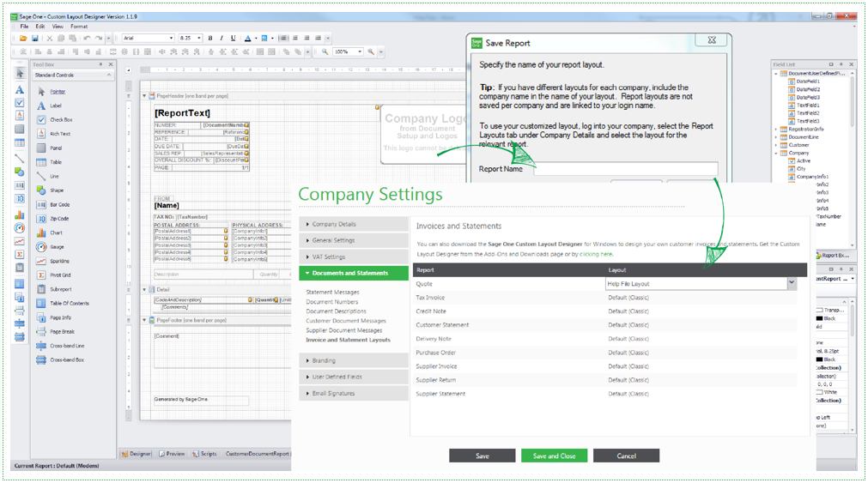Choose the Sparkline control
Image resolution: width=868 pixels, height=483 pixels.
[53, 261]
